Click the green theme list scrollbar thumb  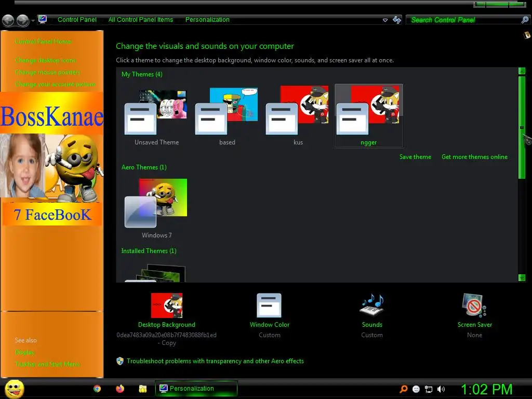pyautogui.click(x=522, y=127)
